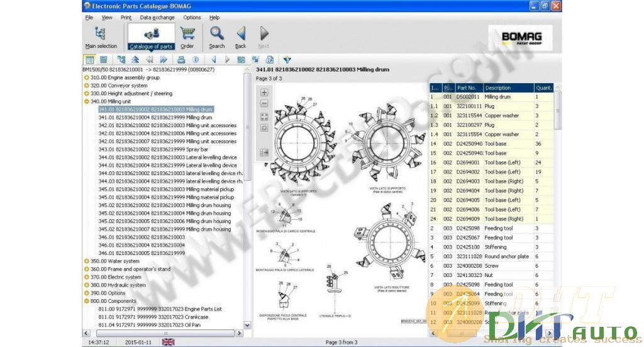Screen dimensions: 644x347
Task: Select 346.01 821836210005 821836219999 entry
Action: tap(142, 253)
